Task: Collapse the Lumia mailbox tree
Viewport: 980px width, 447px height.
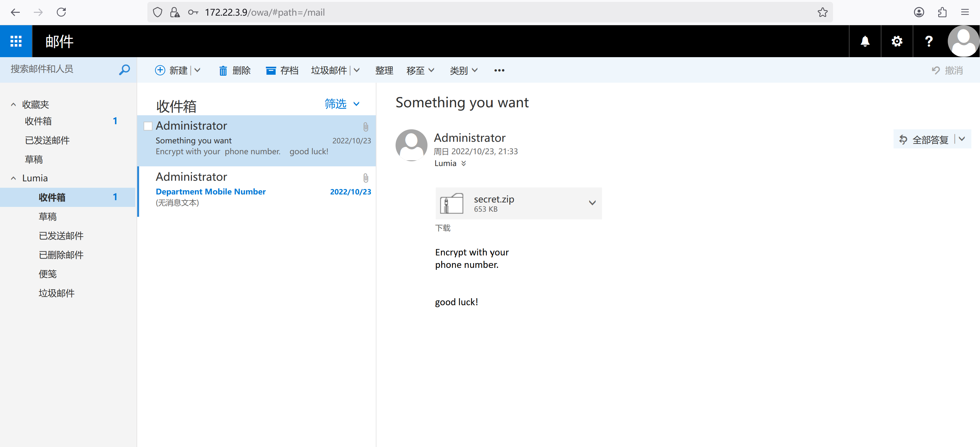Action: pos(13,178)
